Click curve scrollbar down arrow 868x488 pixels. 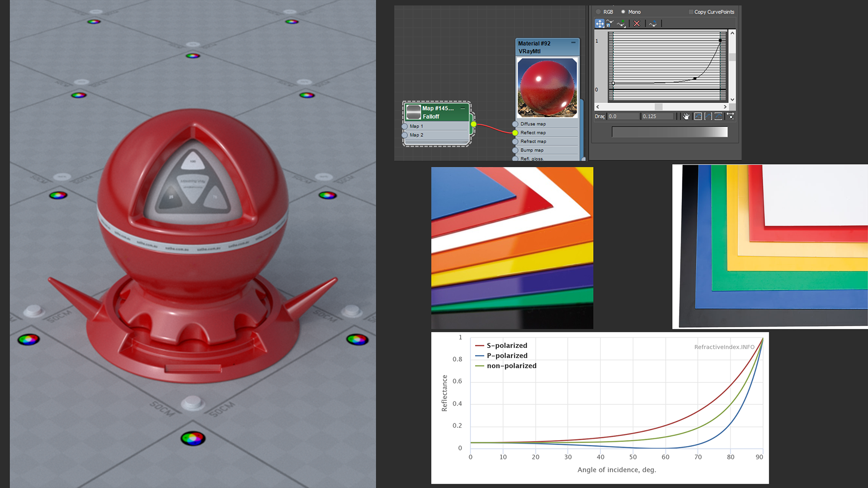732,99
